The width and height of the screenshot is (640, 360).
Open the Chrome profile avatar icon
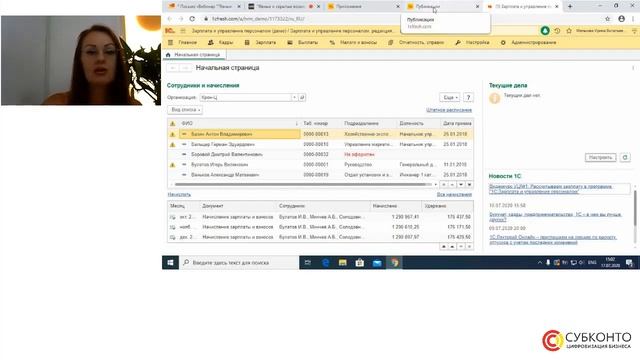tap(621, 19)
